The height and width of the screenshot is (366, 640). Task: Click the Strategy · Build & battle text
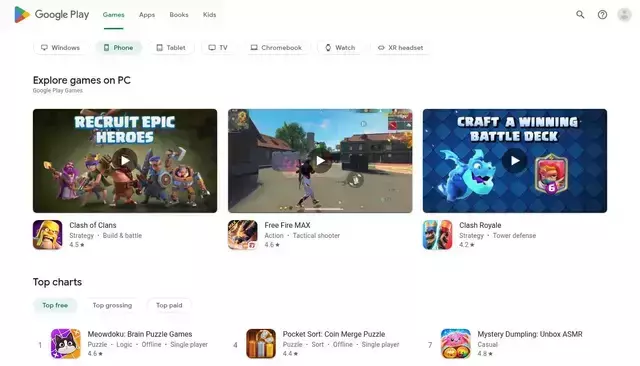[106, 235]
